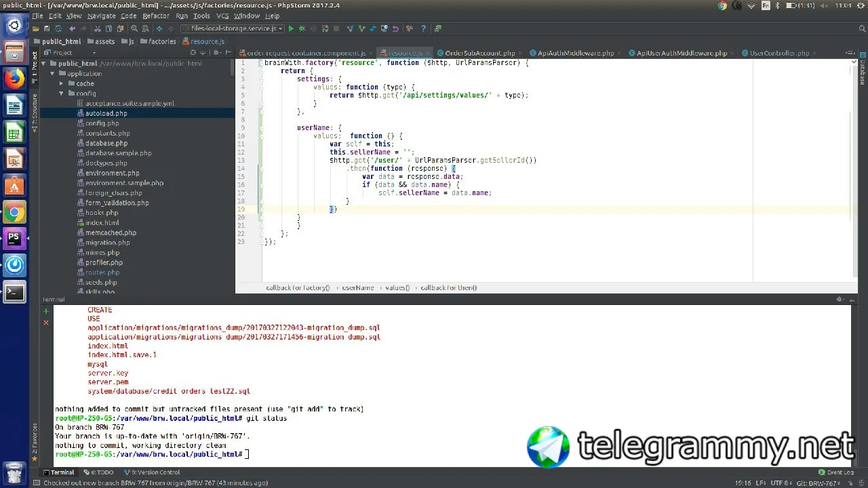Viewport: 868px width, 488px height.
Task: Click the Cut scissors toolbar icon
Action: tap(98, 28)
